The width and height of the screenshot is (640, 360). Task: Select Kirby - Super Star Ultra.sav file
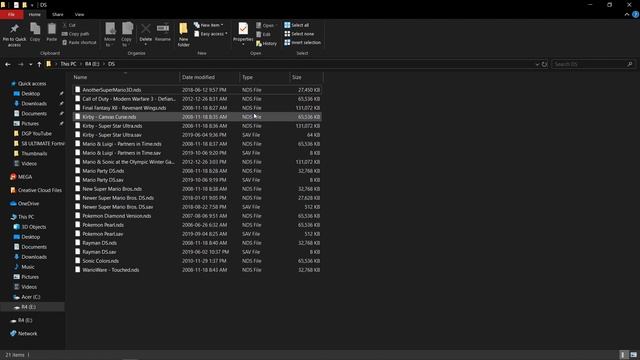click(x=198, y=135)
